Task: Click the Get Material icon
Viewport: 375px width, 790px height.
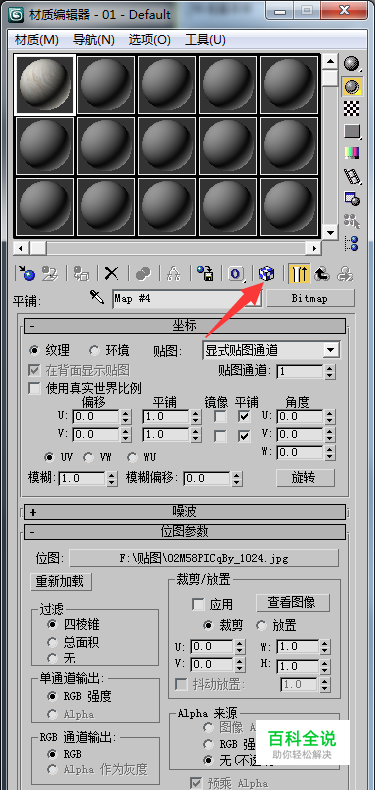Action: [x=26, y=274]
